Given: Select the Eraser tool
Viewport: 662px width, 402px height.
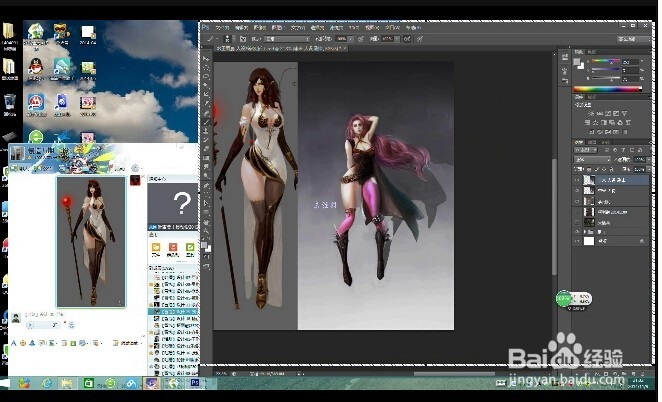Looking at the screenshot, I should coord(207,149).
